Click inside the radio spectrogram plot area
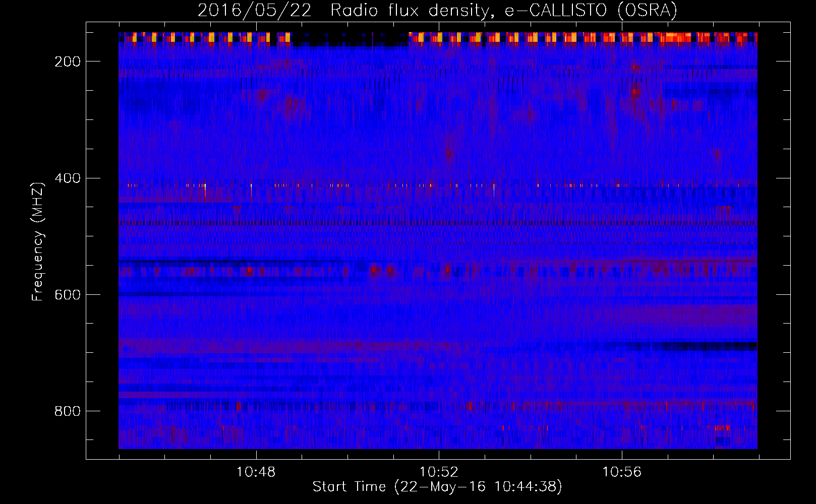This screenshot has height=504, width=816. 438,240
